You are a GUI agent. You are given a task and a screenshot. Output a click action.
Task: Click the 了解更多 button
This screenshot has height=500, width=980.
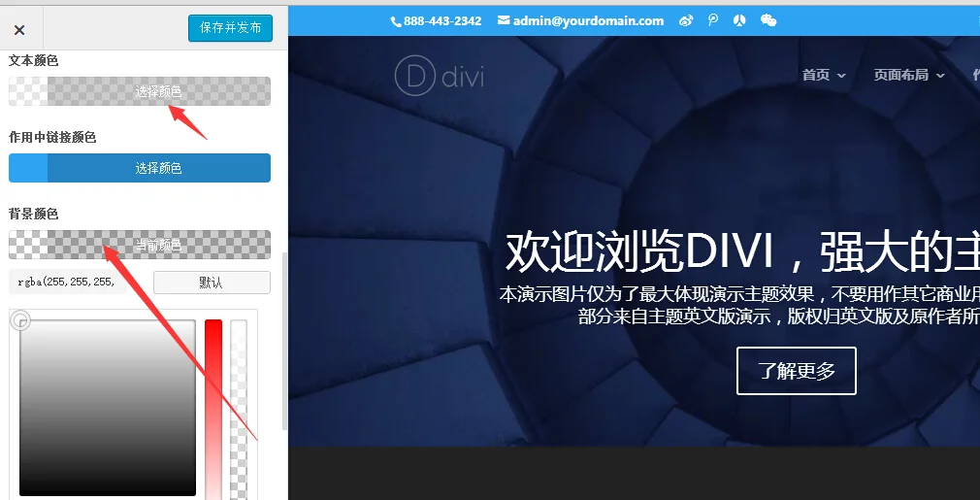click(797, 371)
